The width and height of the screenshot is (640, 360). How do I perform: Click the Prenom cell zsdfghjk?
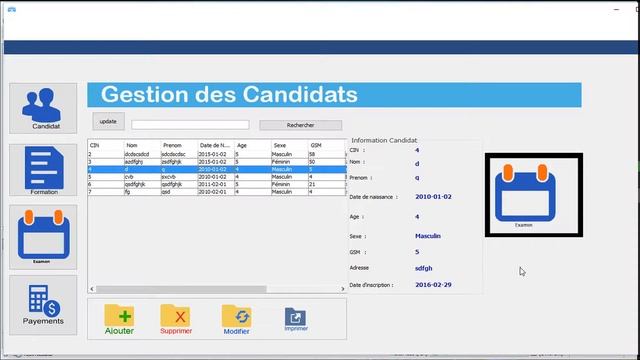pos(179,162)
